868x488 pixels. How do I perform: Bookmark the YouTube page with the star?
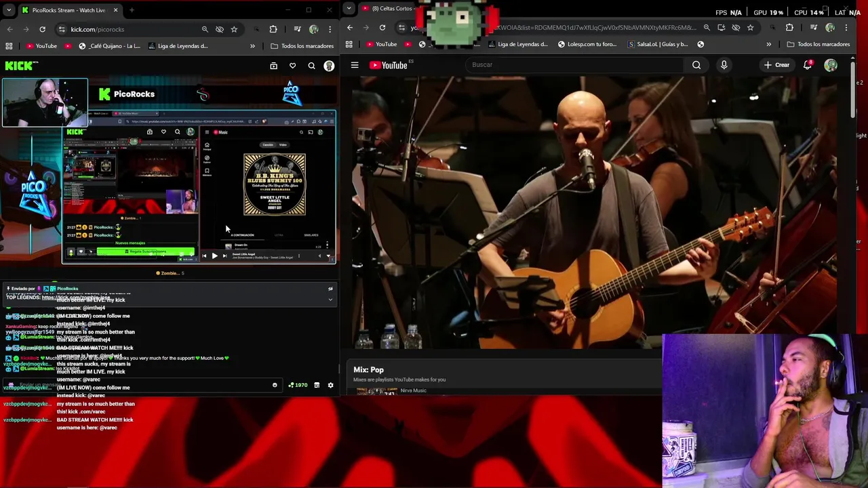750,28
